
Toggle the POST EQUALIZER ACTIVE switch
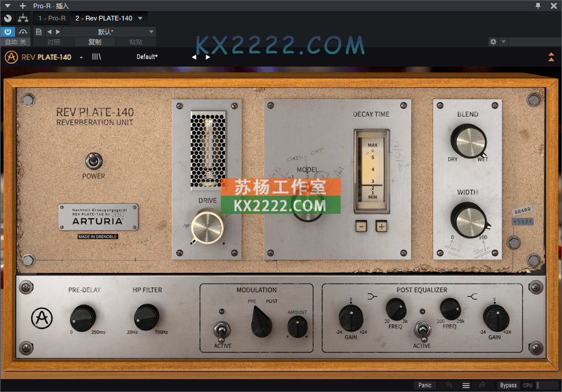[x=422, y=331]
